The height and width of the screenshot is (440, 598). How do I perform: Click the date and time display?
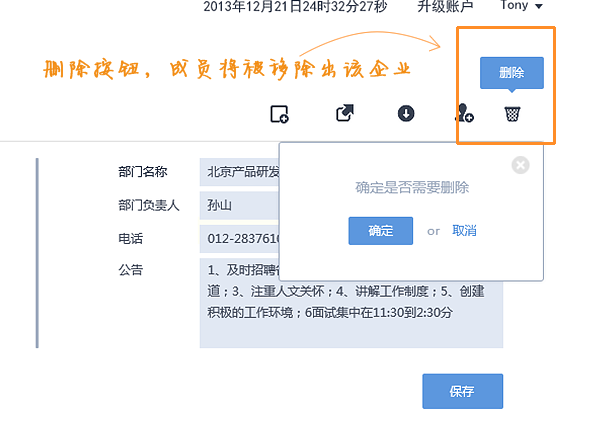(x=295, y=6)
